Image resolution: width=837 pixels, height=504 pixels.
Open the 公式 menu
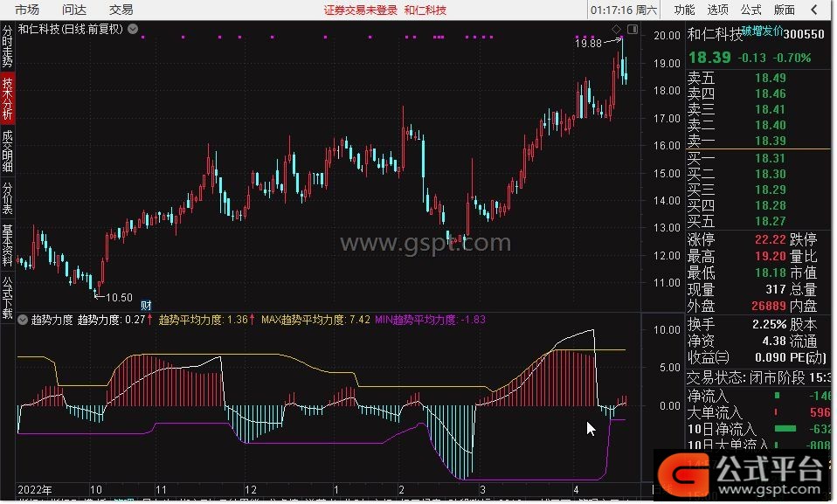[x=751, y=10]
